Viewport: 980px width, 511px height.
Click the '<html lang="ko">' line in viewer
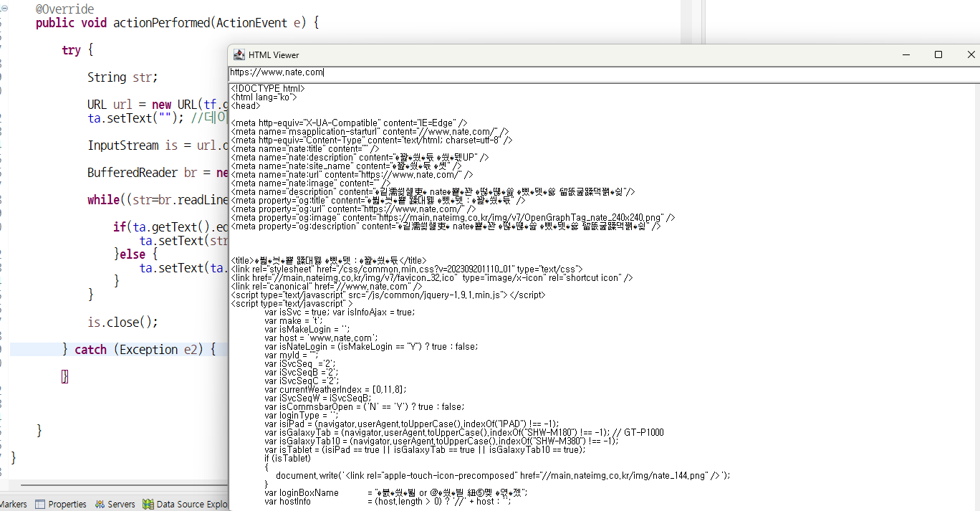pyautogui.click(x=263, y=97)
